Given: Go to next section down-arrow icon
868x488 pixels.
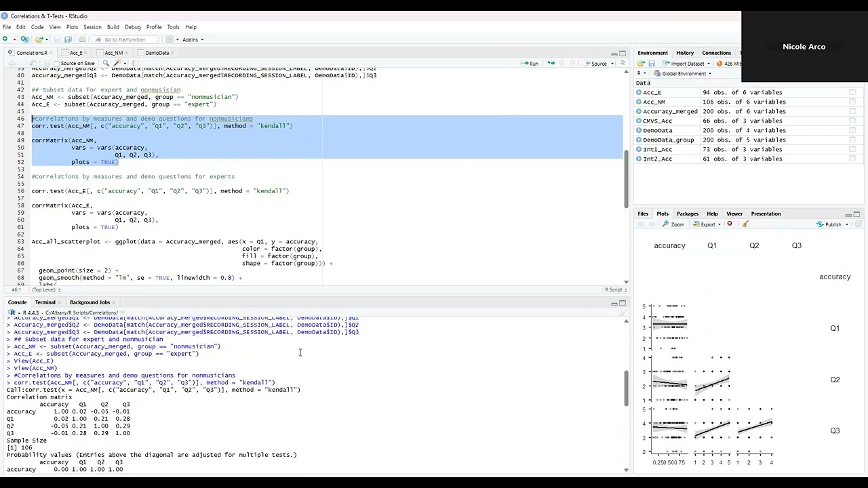Looking at the screenshot, I should 572,63.
